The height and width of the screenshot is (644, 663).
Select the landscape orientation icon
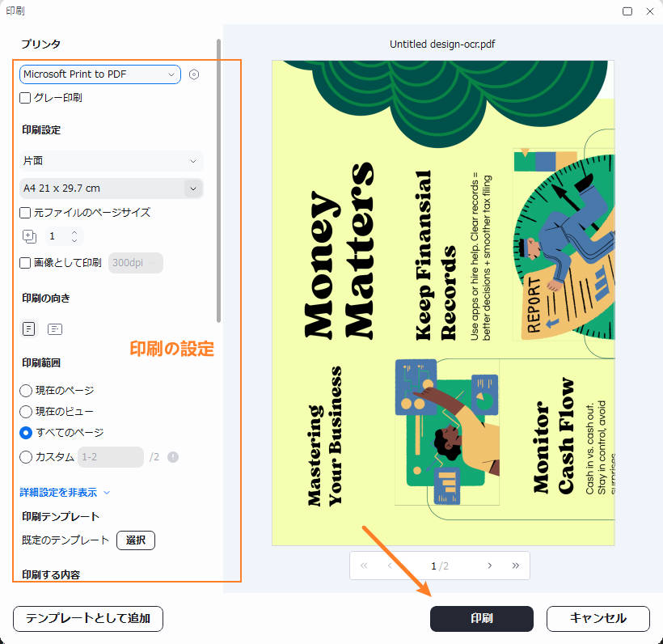click(x=54, y=329)
